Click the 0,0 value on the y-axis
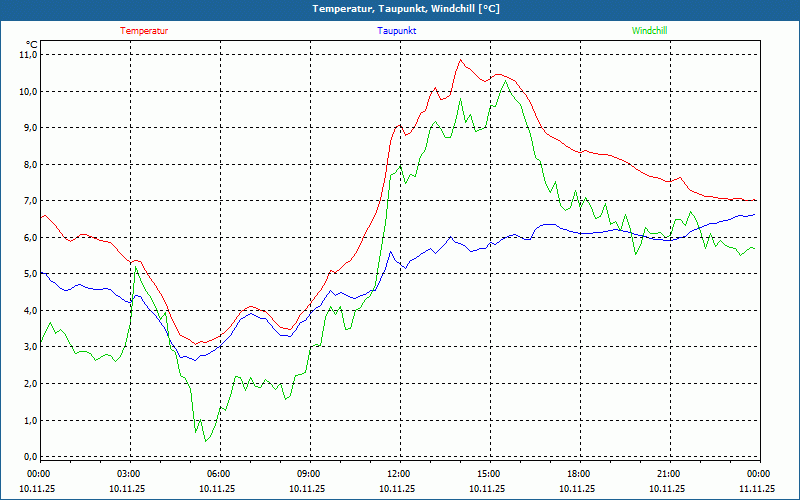800x500 pixels. tap(29, 456)
